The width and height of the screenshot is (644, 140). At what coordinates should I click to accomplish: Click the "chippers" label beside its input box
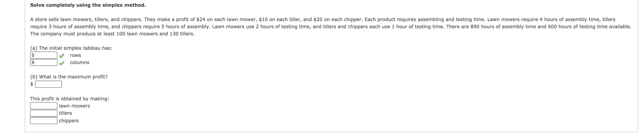click(69, 121)
